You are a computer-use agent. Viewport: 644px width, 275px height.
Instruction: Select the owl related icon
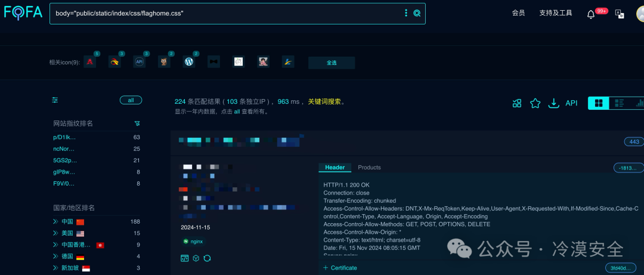(x=165, y=62)
